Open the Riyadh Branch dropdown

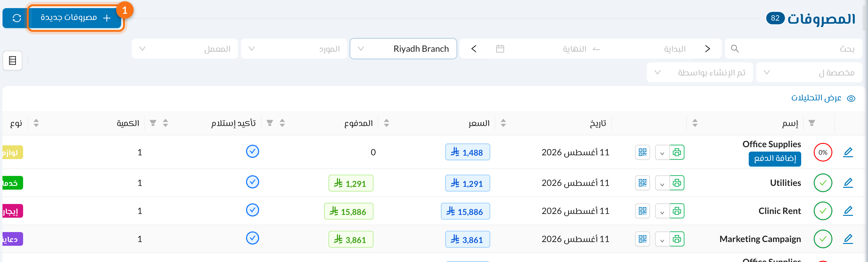pos(403,49)
